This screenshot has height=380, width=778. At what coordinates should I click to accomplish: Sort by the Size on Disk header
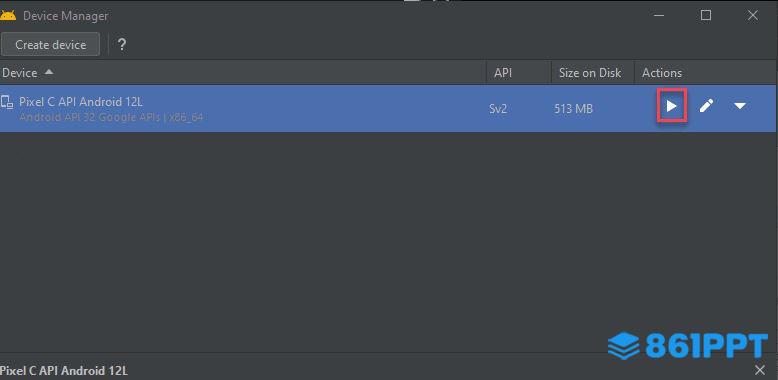(x=590, y=73)
